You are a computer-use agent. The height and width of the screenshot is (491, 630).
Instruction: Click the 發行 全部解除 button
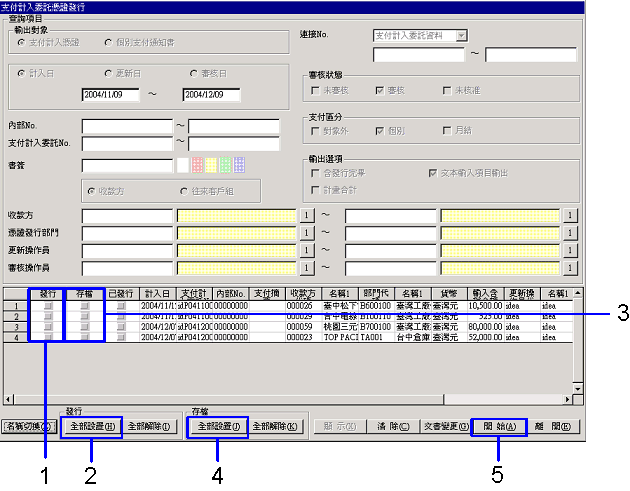(149, 425)
